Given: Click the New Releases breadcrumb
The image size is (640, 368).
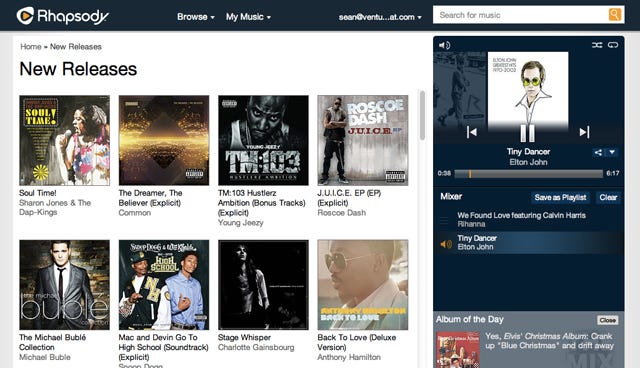Looking at the screenshot, I should pos(76,47).
